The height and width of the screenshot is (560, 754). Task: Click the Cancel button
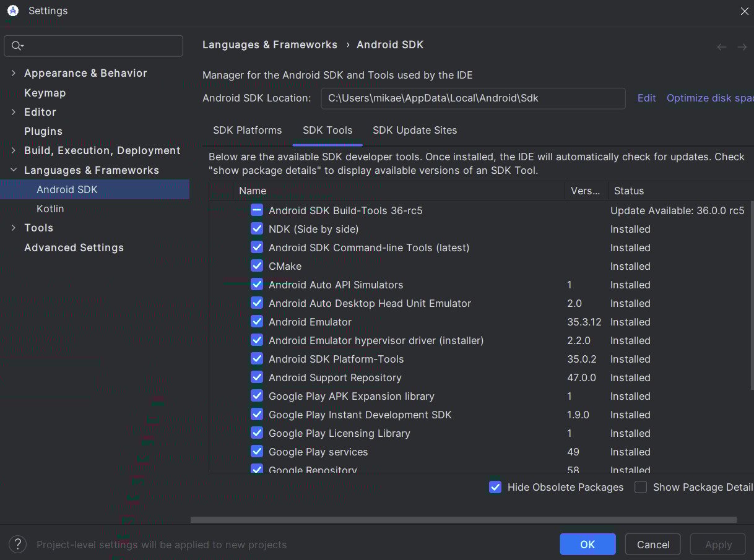(x=653, y=545)
